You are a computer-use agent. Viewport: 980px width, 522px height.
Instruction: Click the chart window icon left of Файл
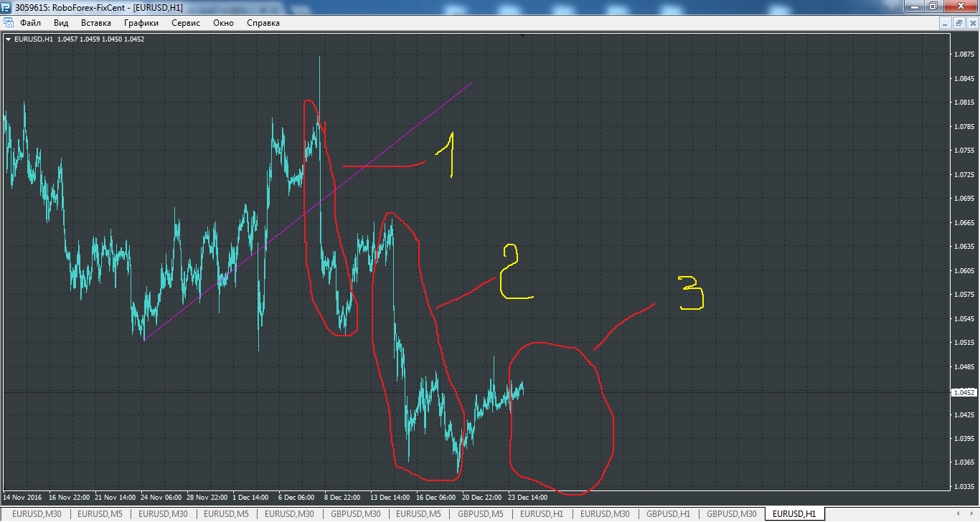(9, 23)
